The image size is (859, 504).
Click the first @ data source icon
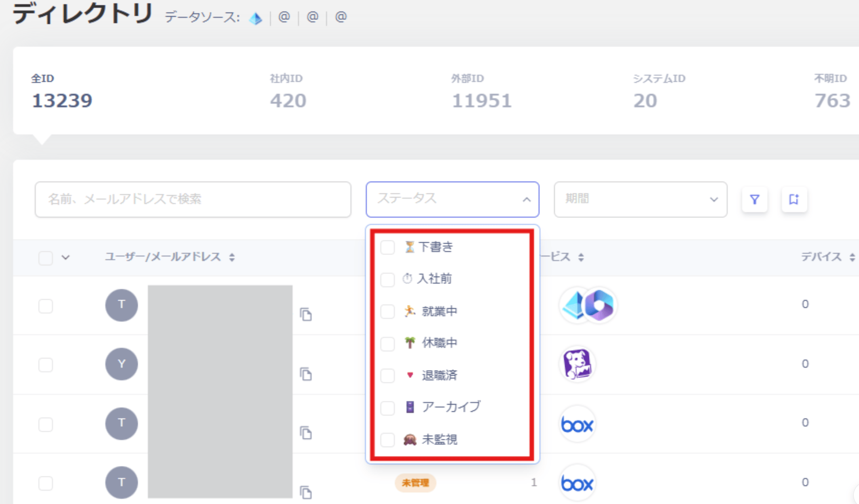coord(284,17)
